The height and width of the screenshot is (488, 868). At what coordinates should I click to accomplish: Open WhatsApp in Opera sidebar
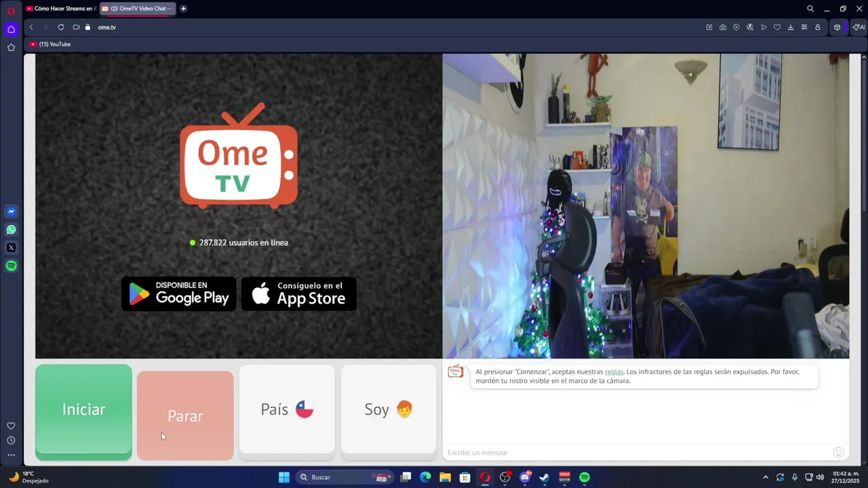[x=11, y=230]
